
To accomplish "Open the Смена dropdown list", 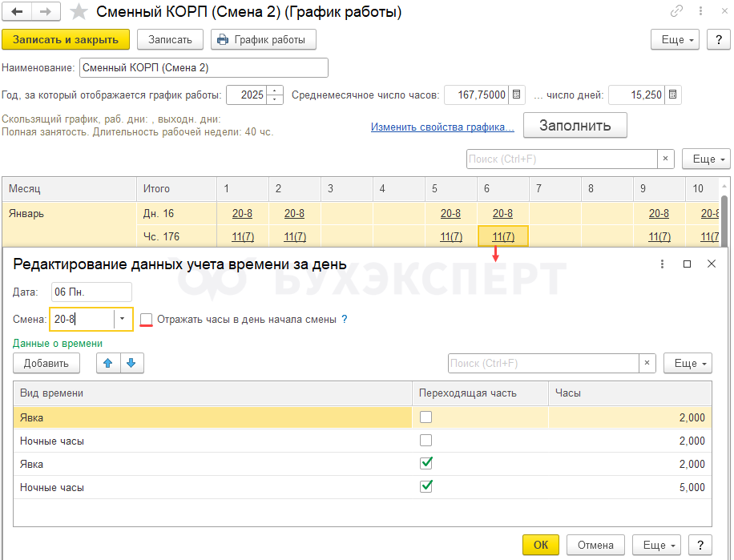I will [x=123, y=319].
